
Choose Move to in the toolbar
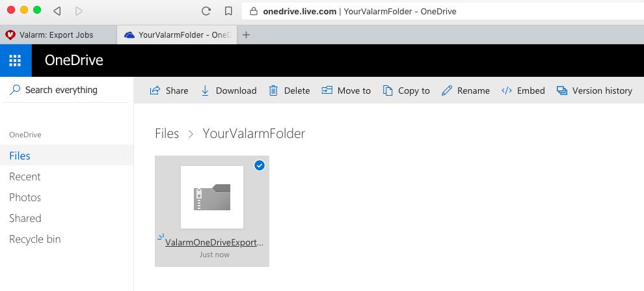(x=346, y=91)
